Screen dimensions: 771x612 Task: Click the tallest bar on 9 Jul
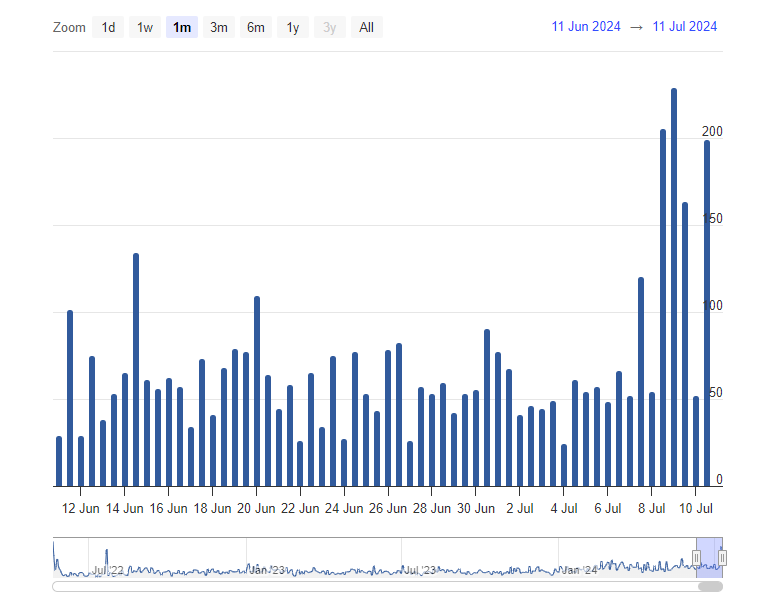(674, 288)
